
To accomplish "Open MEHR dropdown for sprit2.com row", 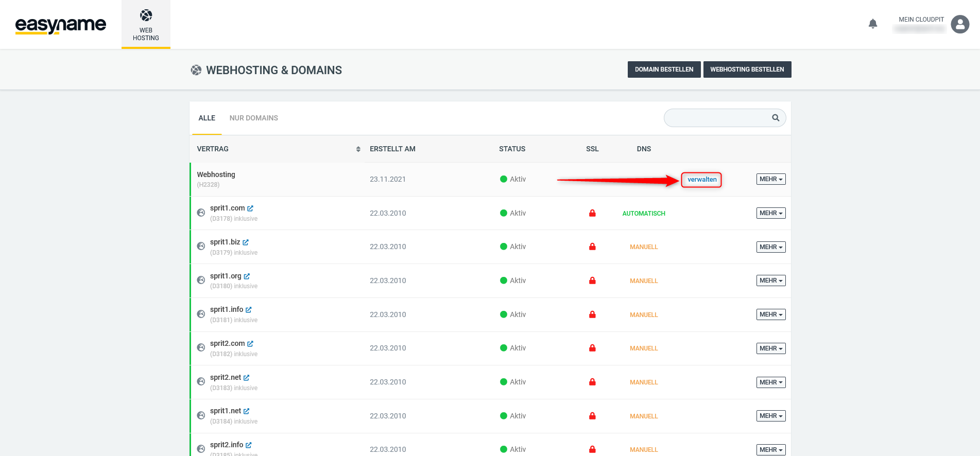I will coord(770,348).
